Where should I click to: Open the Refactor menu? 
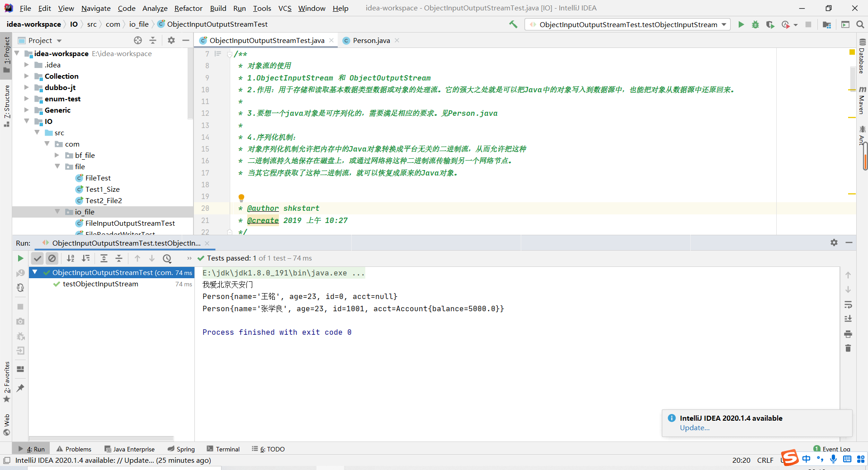coord(189,8)
